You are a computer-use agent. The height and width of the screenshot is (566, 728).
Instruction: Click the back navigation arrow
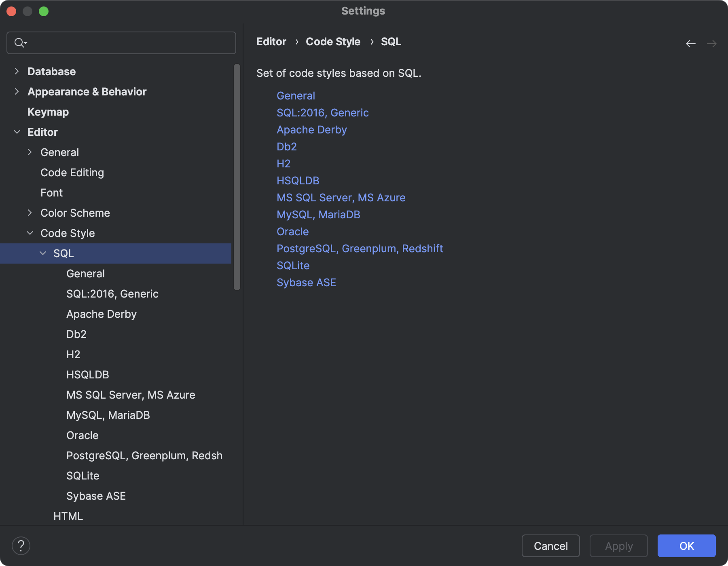point(691,44)
